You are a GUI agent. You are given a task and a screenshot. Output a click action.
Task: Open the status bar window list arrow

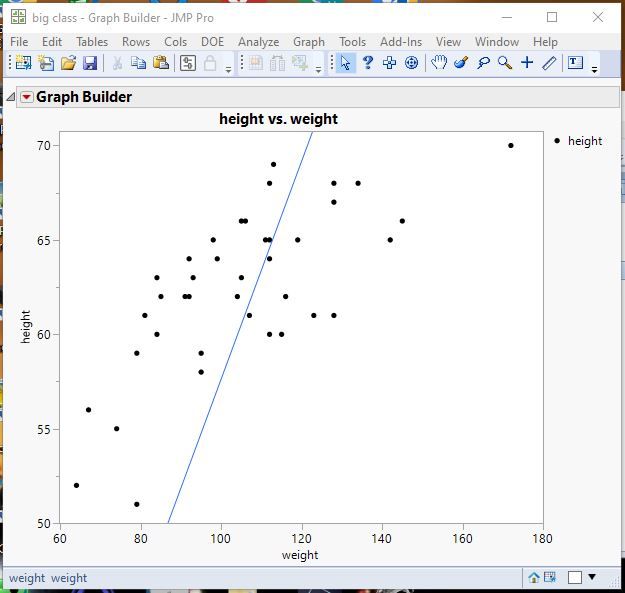(x=592, y=577)
